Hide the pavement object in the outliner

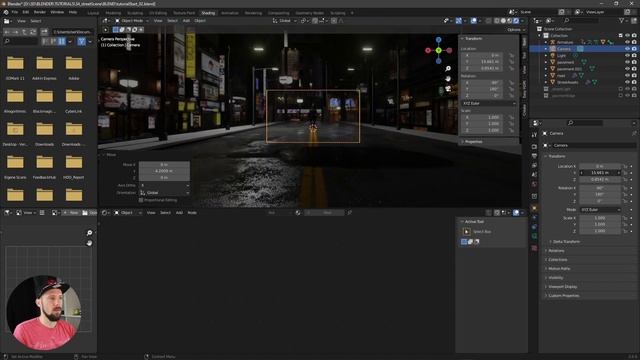point(627,62)
